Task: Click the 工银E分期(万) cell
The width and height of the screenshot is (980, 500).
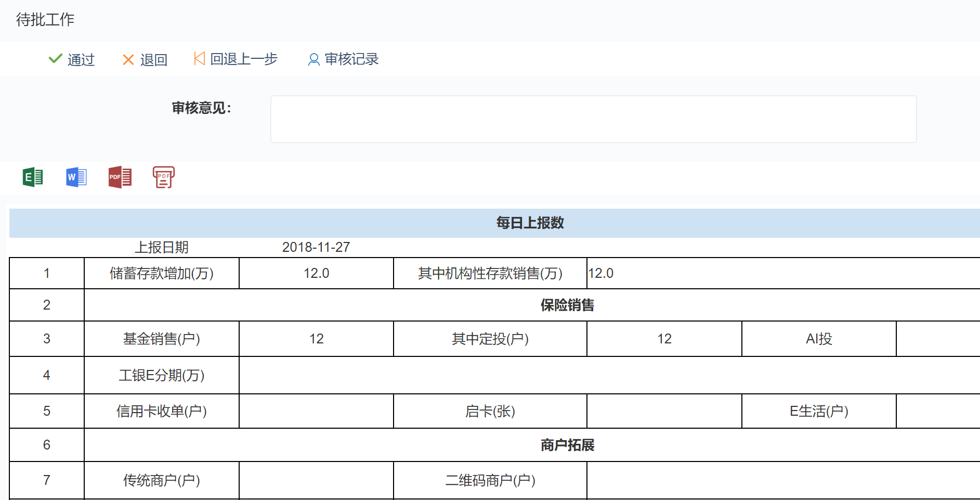Action: [162, 375]
